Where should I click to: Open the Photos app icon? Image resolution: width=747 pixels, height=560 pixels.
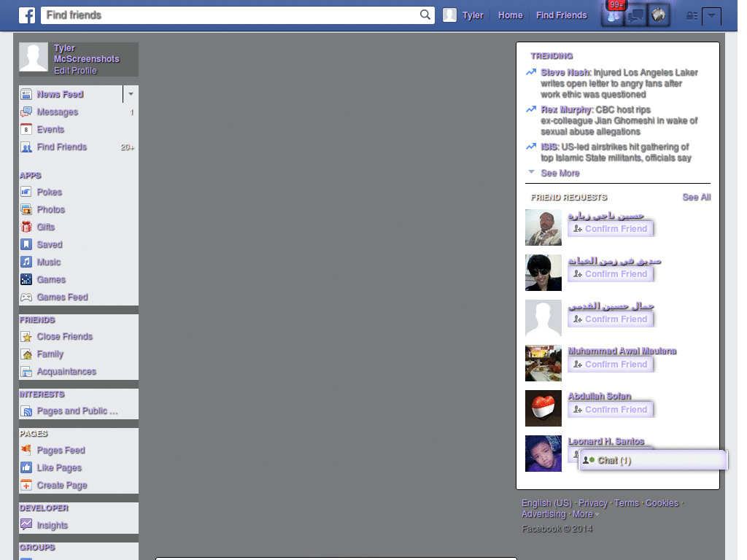(x=27, y=209)
